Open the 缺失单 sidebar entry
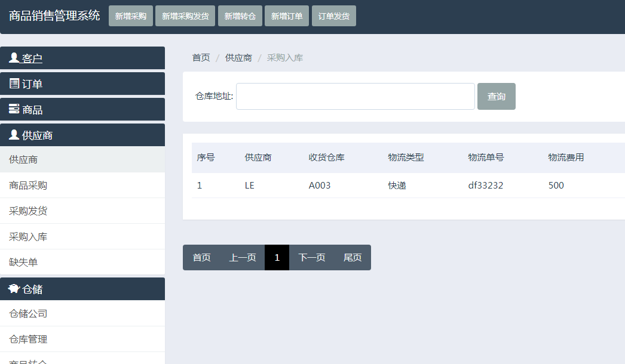 [23, 262]
